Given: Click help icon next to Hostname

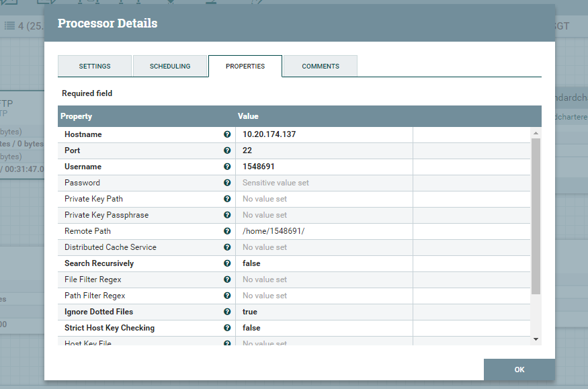Looking at the screenshot, I should [227, 134].
